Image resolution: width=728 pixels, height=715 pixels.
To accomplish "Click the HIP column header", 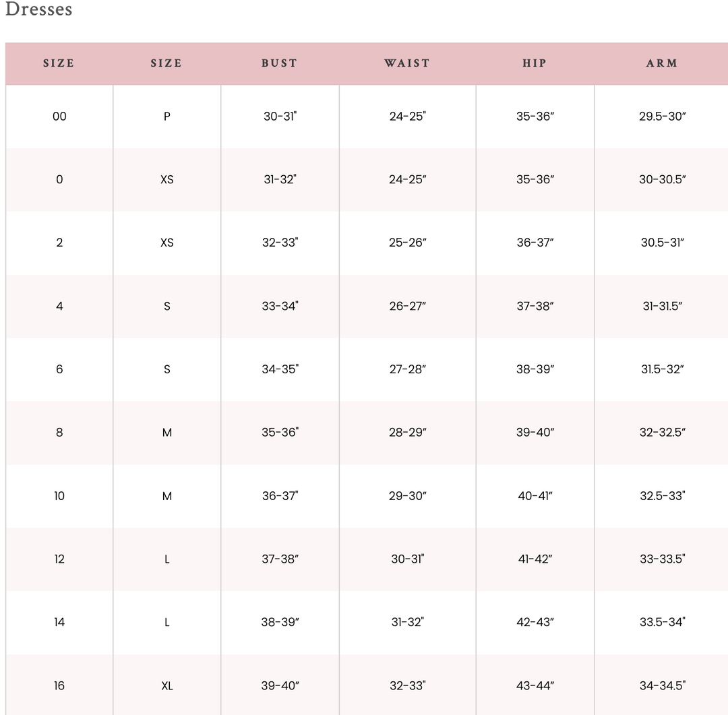I will click(x=535, y=63).
